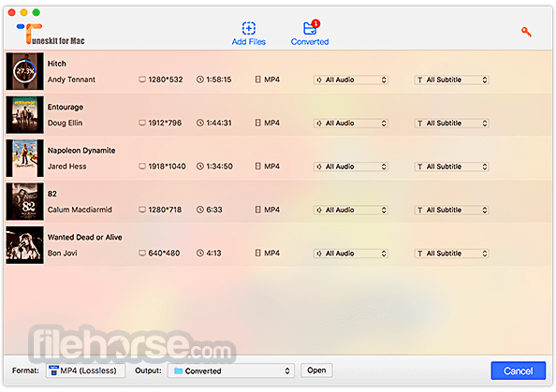Open the Converted list with red badge

coord(310,33)
